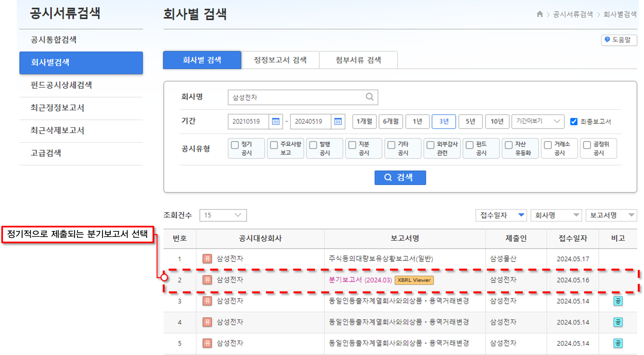
Task: Click the 유 badge in row 4
Action: [x=207, y=322]
